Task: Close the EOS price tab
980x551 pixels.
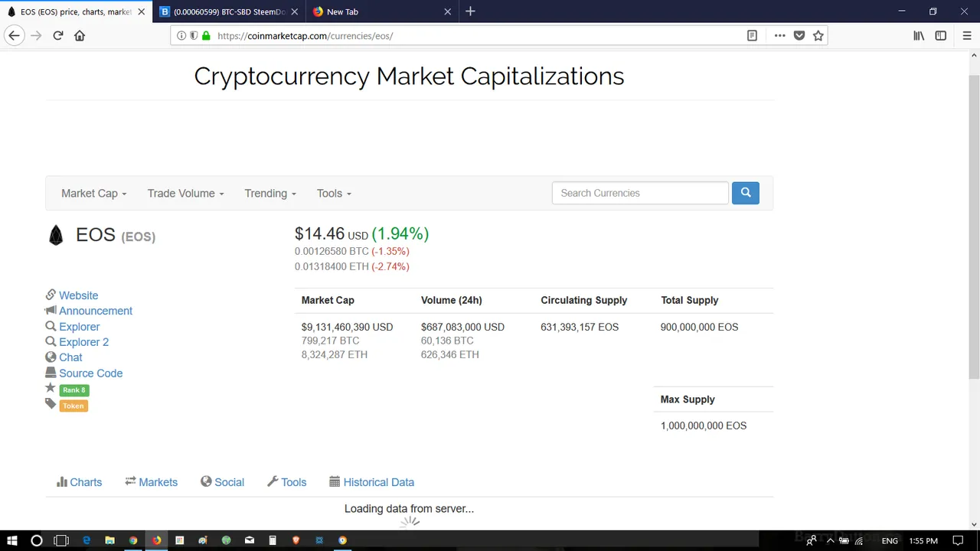Action: 141,11
